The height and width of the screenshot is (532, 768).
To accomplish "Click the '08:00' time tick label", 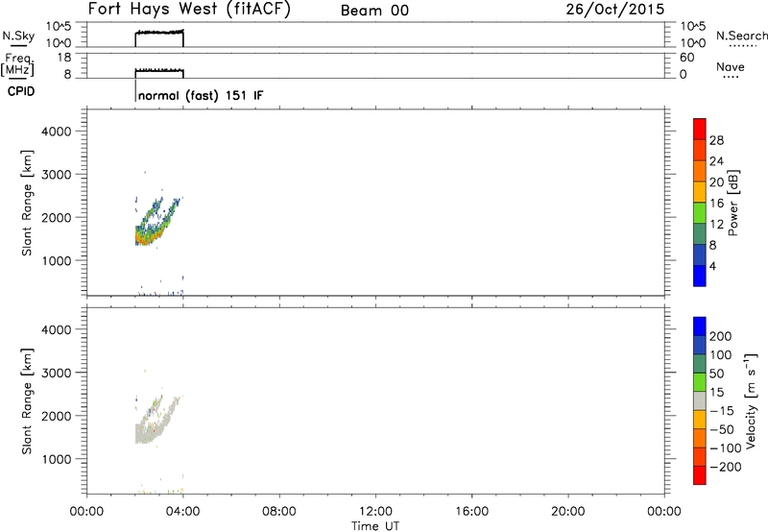I will click(x=279, y=512).
